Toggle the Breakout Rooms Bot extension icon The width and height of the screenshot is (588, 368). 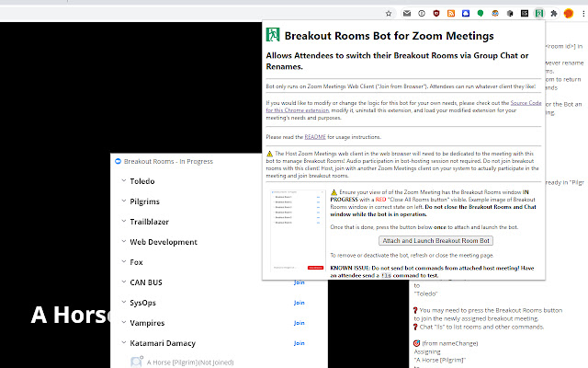point(539,14)
